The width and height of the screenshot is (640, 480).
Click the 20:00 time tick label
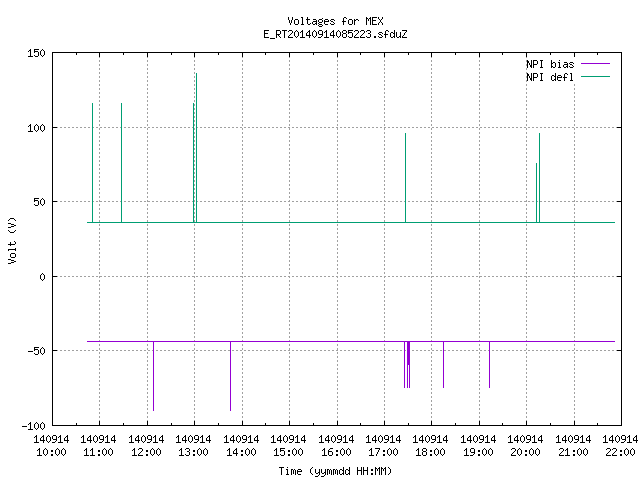[x=525, y=452]
